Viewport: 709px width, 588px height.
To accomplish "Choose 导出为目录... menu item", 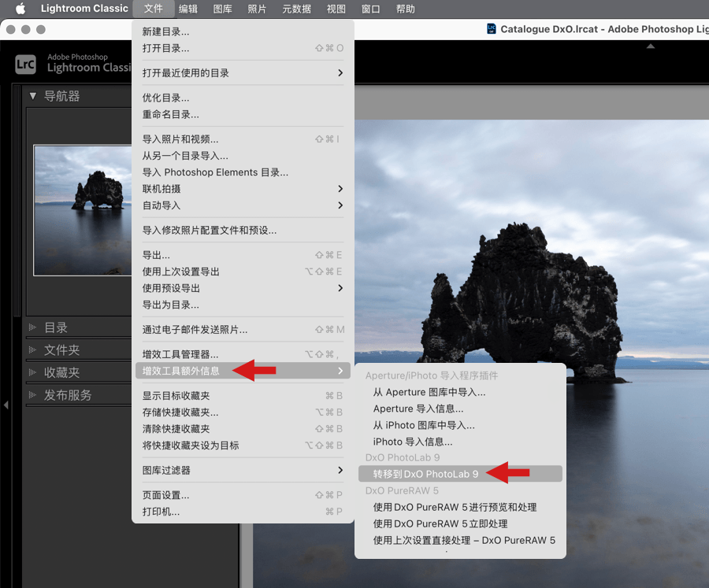I will click(243, 305).
